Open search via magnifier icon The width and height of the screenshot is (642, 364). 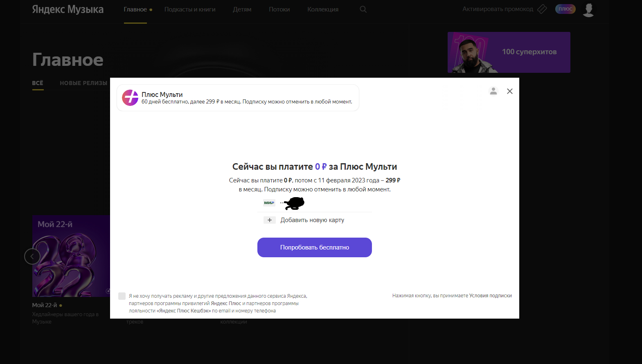[363, 9]
